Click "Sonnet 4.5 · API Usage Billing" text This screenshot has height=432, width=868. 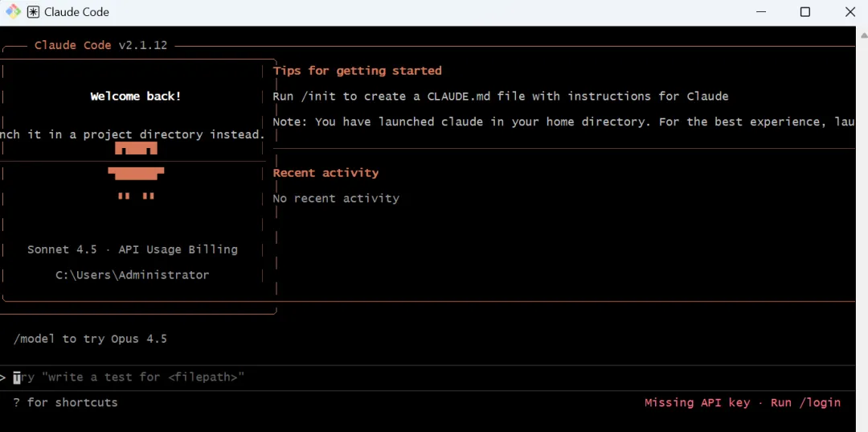pos(133,249)
